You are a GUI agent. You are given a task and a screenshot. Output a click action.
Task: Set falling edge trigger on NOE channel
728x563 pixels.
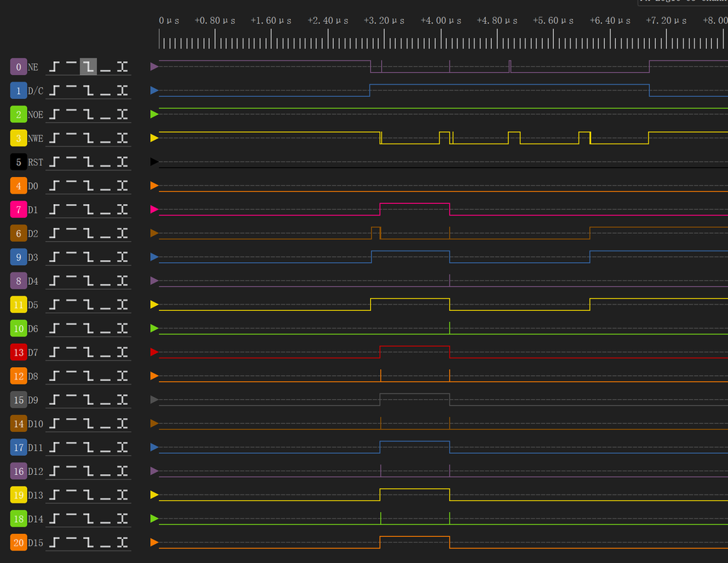click(88, 114)
